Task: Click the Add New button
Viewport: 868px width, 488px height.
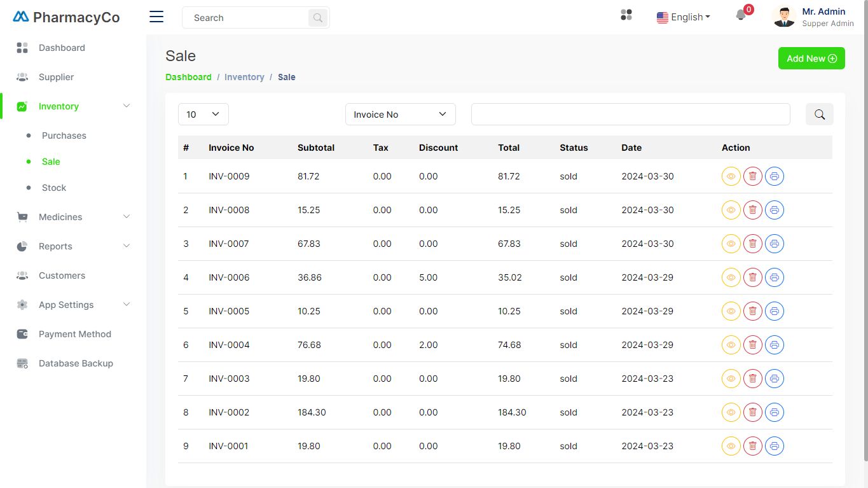Action: [811, 59]
